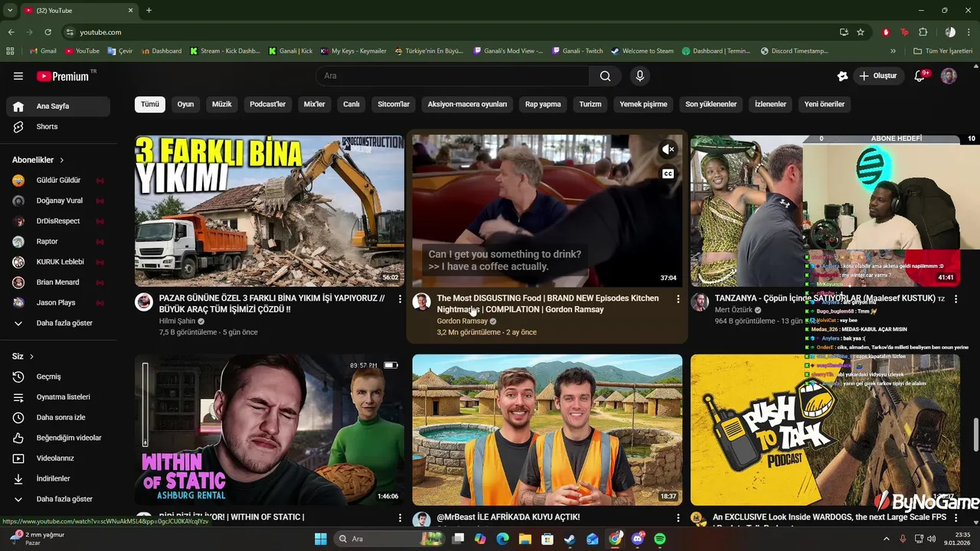
Task: Open the 3 Farklı Bina Yıkımı thumbnail
Action: [x=269, y=210]
